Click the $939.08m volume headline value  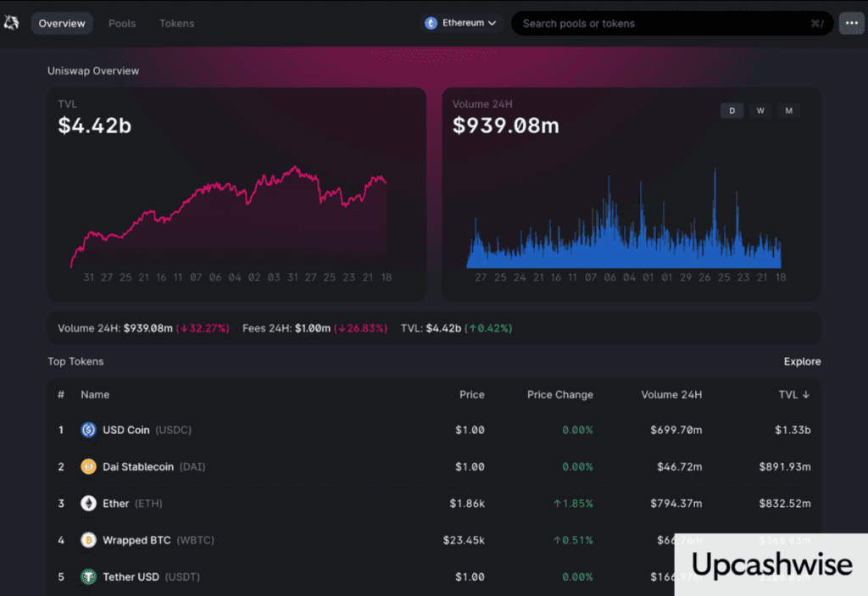(506, 125)
